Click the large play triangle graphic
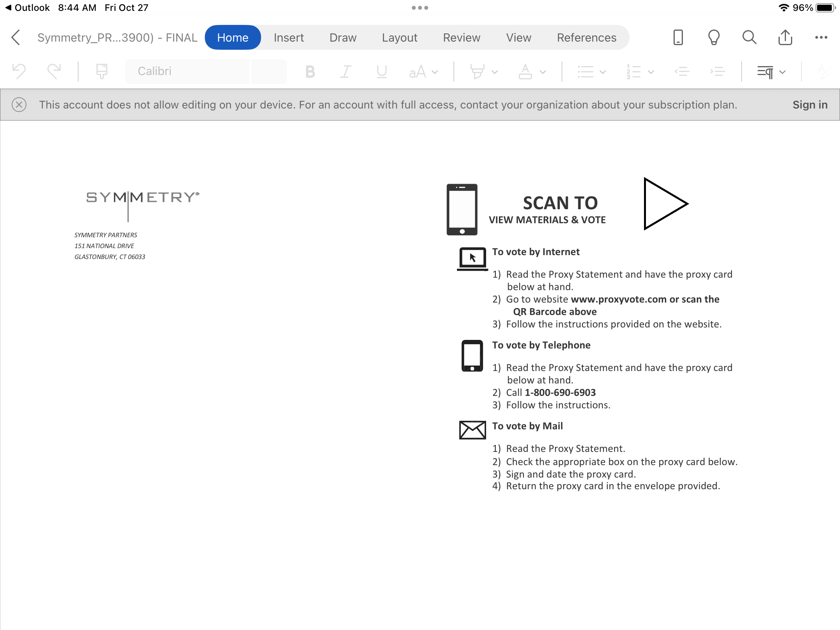The width and height of the screenshot is (840, 630). (665, 204)
